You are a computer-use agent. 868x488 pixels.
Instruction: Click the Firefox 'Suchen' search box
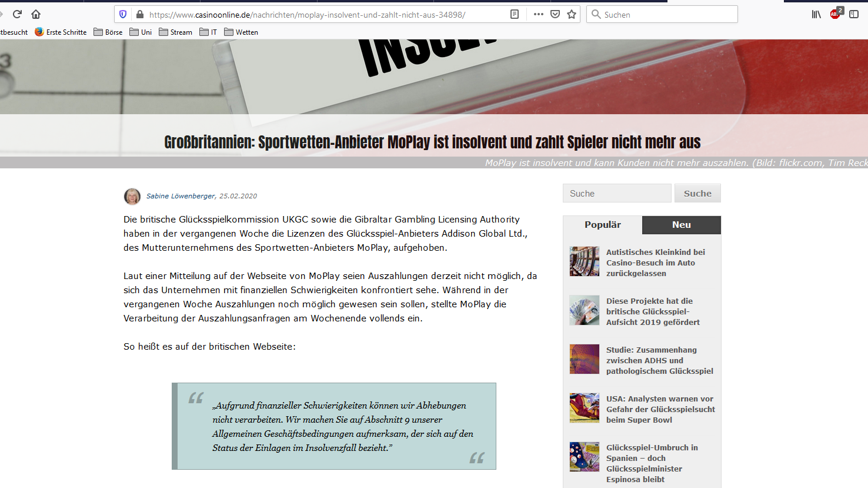662,14
